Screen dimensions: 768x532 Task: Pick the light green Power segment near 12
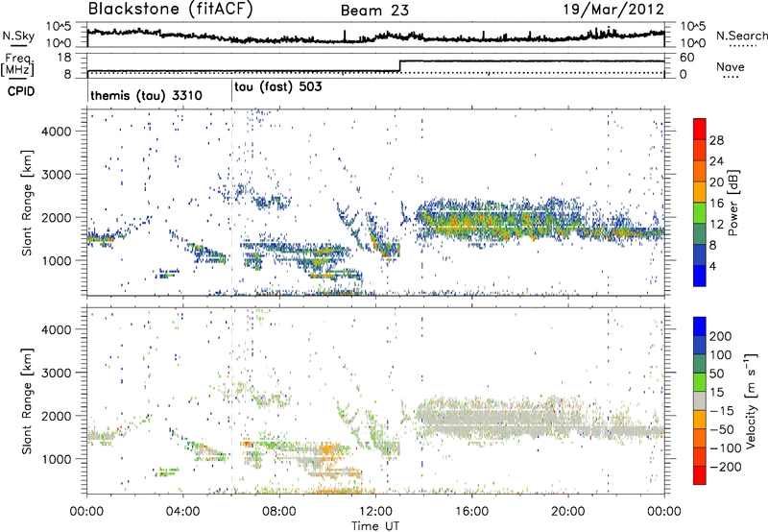[x=700, y=212]
